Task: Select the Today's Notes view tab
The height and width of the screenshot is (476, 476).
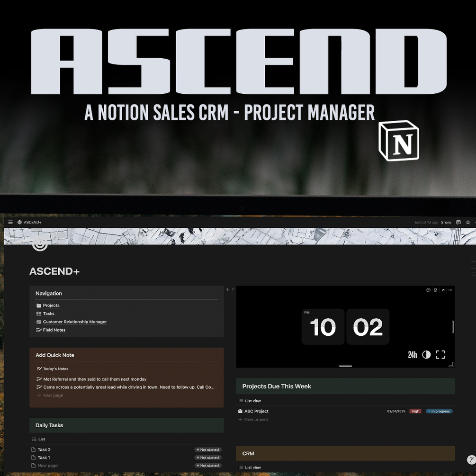Action: click(x=52, y=369)
